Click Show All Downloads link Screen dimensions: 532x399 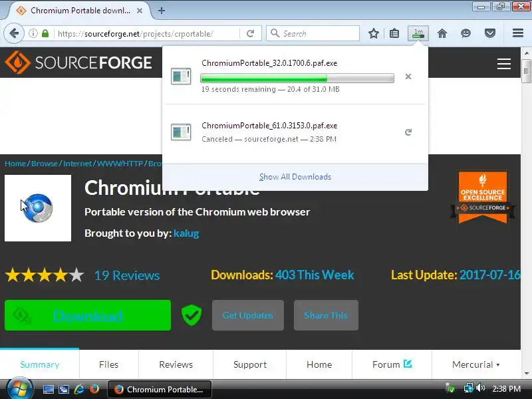tap(295, 177)
